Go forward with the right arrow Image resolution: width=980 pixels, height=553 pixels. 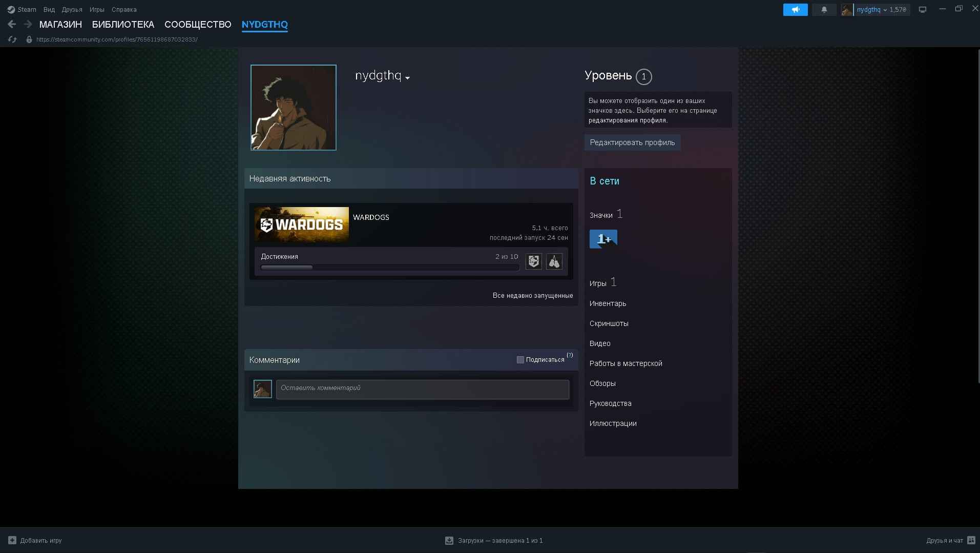coord(28,24)
